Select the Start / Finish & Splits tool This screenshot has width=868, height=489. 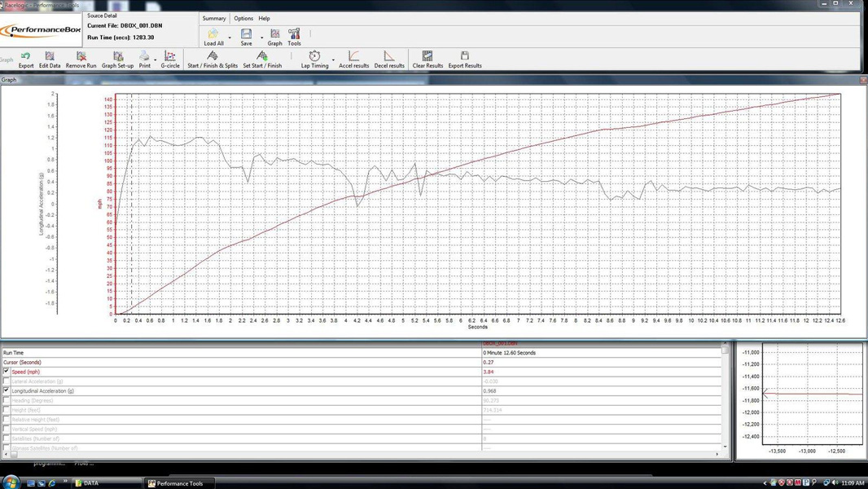213,59
